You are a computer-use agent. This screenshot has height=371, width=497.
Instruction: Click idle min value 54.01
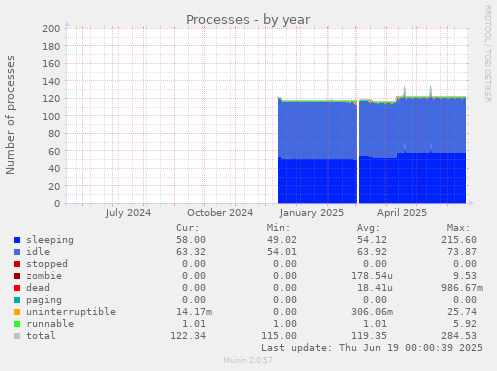click(x=282, y=252)
